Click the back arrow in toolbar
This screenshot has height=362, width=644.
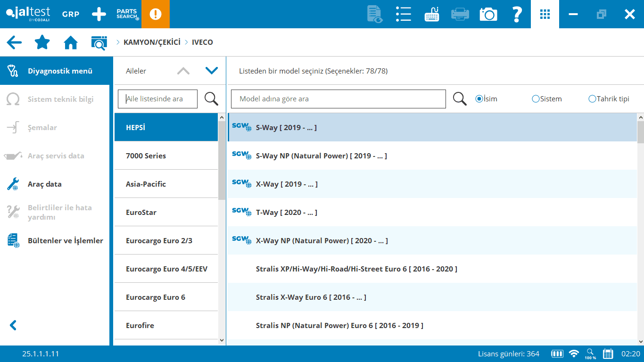pyautogui.click(x=14, y=42)
